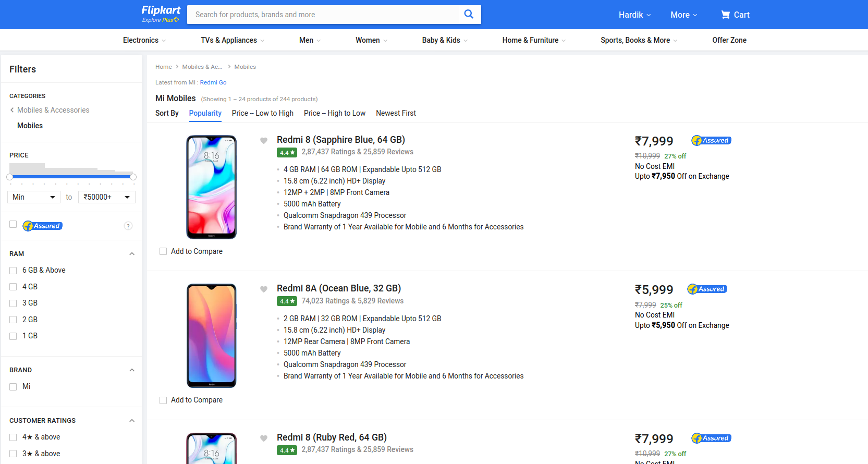The image size is (868, 464).
Task: Click the Assured help question mark icon
Action: point(128,226)
